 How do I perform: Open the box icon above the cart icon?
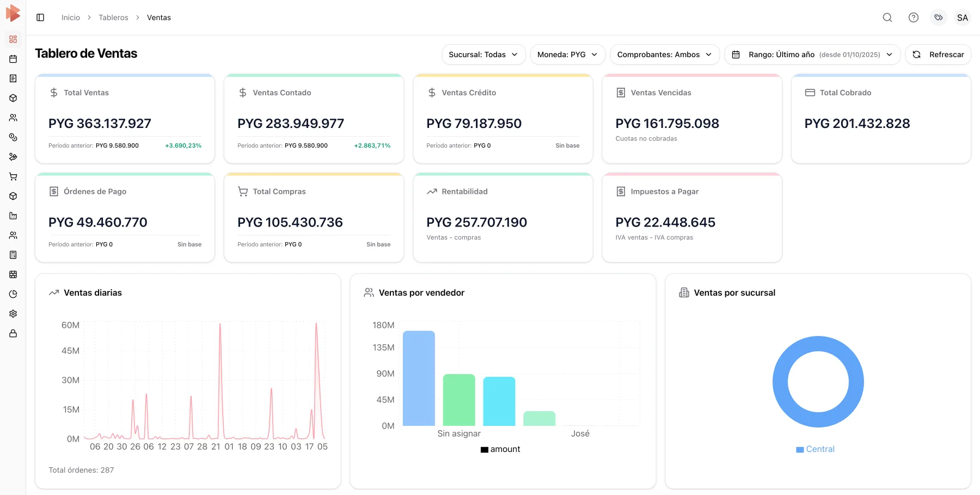pyautogui.click(x=13, y=98)
